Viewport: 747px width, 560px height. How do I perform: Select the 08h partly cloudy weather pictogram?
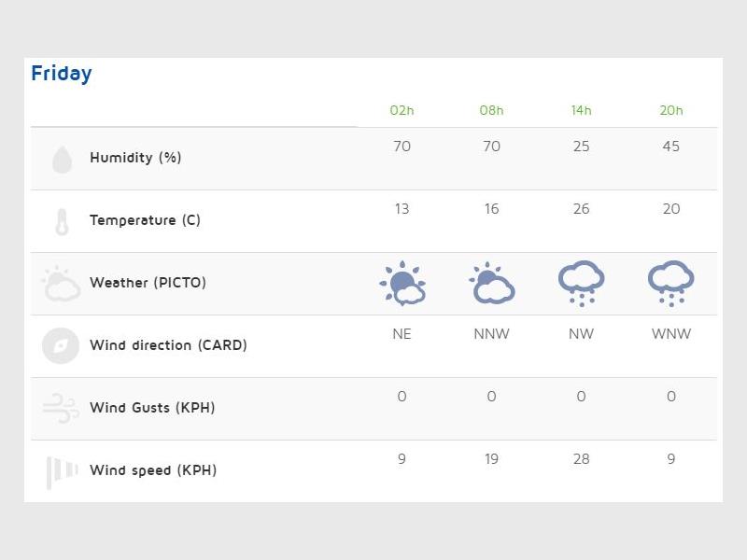492,284
